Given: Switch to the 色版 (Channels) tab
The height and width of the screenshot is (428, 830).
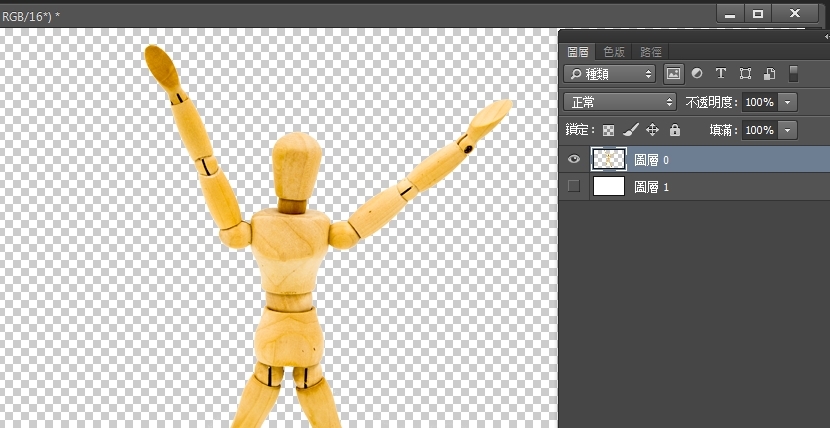Looking at the screenshot, I should click(614, 52).
